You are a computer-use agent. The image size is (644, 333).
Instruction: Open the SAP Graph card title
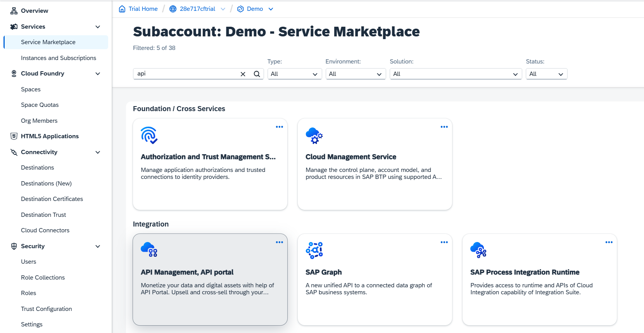(x=323, y=272)
